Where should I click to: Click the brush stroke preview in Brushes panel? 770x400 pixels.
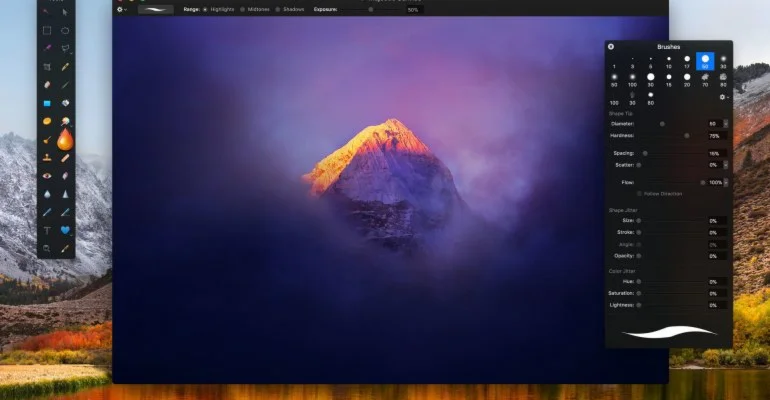click(669, 332)
